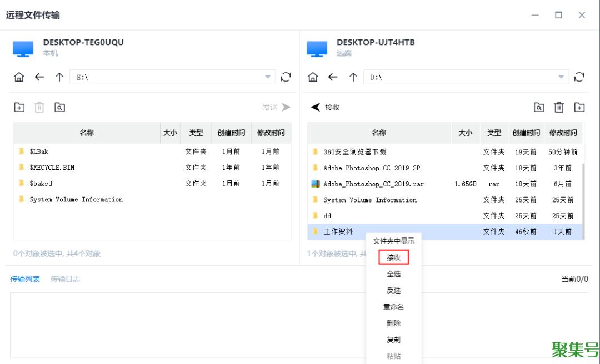Image resolution: width=600 pixels, height=364 pixels.
Task: Expand the local E:\ path dropdown
Action: [268, 77]
